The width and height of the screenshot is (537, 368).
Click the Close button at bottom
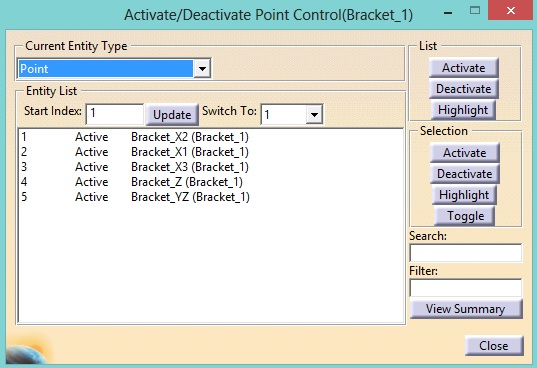point(494,345)
